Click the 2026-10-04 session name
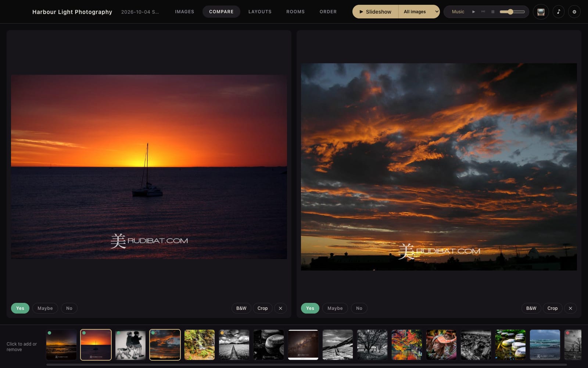This screenshot has width=588, height=368. click(x=140, y=12)
